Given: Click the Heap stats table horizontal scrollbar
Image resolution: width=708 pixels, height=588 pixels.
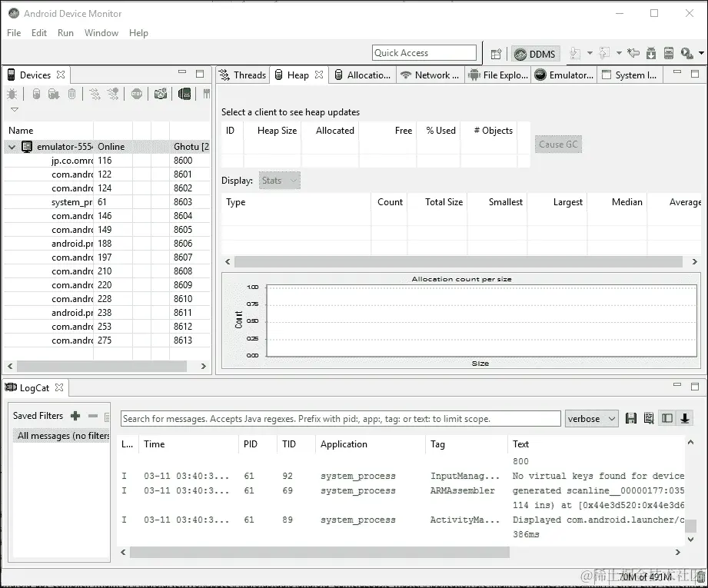Looking at the screenshot, I should pos(458,262).
